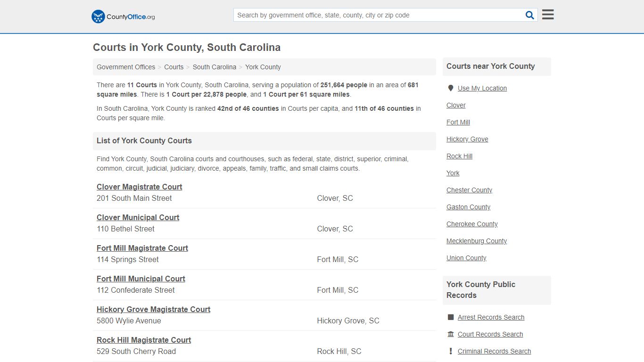Screen dimensions: 644x362
Task: Click address 110 Bethel Street
Action: 125,229
